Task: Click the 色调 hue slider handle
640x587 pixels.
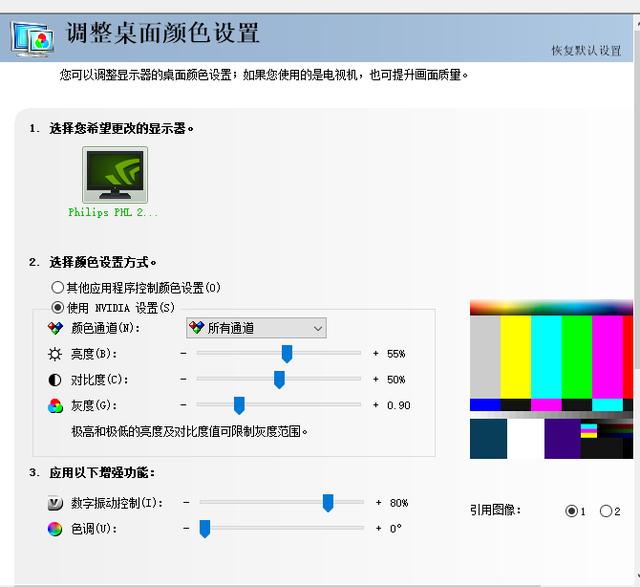Action: pyautogui.click(x=204, y=529)
